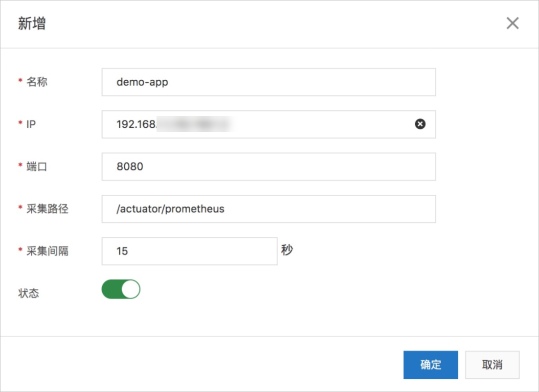Close the 新增 dialog with the X
The image size is (539, 392).
click(513, 23)
